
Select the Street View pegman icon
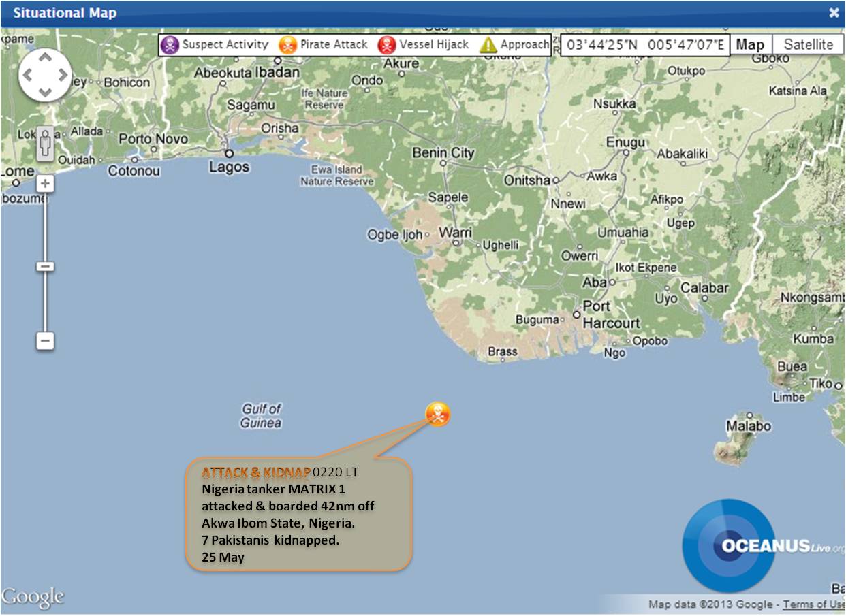point(46,144)
